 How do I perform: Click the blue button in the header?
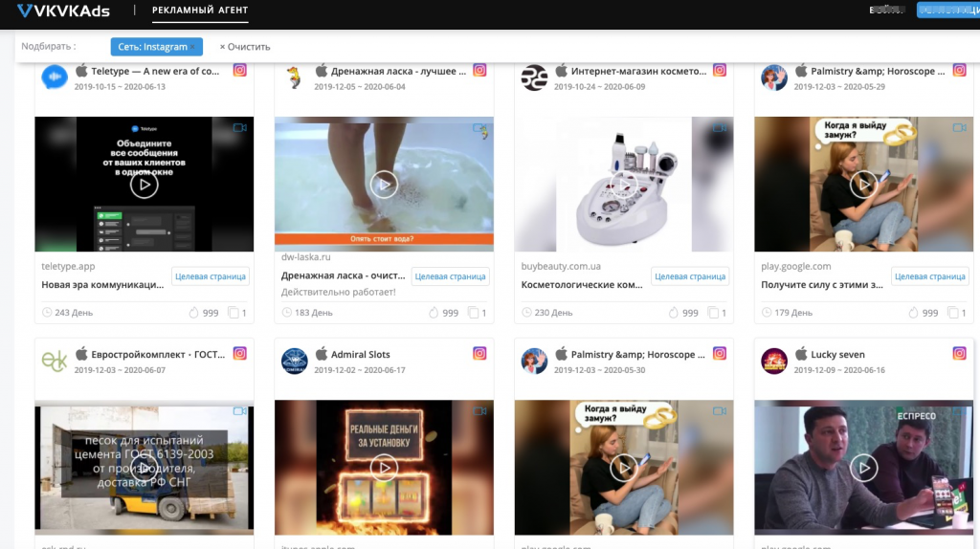[948, 10]
